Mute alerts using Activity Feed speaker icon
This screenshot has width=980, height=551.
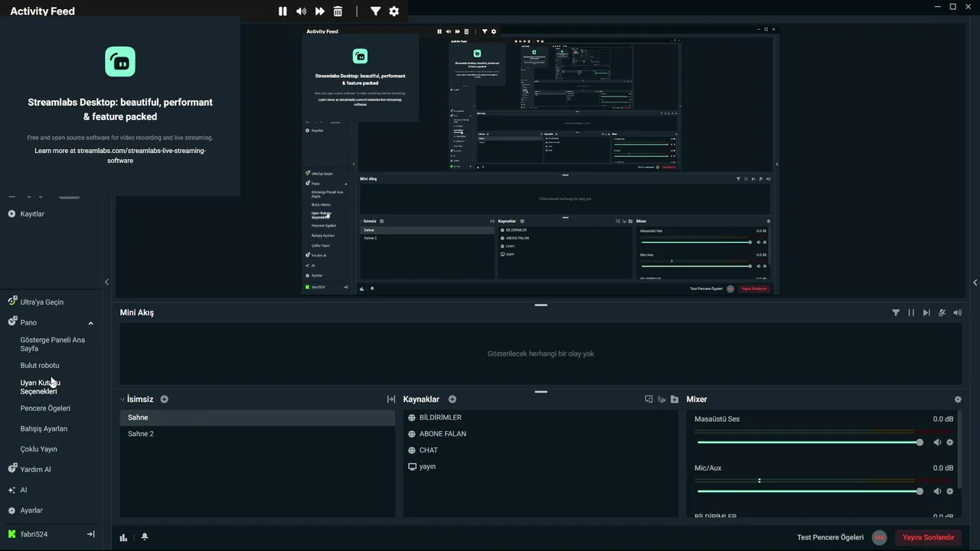point(301,11)
